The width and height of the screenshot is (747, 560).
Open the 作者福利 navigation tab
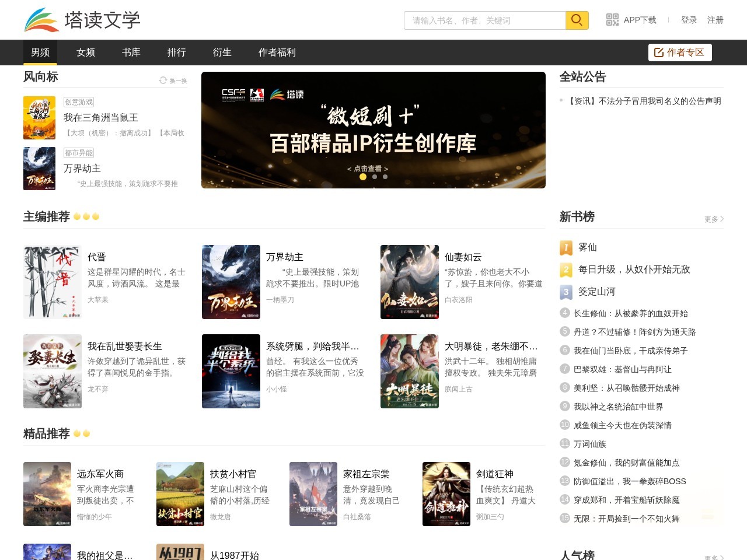[277, 52]
